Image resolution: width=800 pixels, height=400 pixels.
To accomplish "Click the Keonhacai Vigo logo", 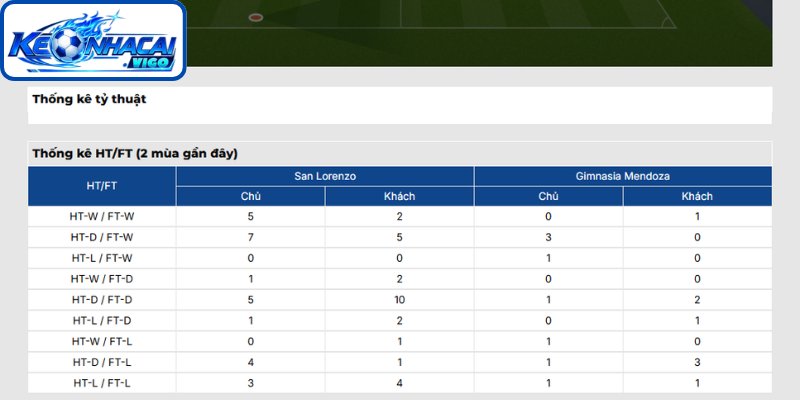I will (x=93, y=40).
